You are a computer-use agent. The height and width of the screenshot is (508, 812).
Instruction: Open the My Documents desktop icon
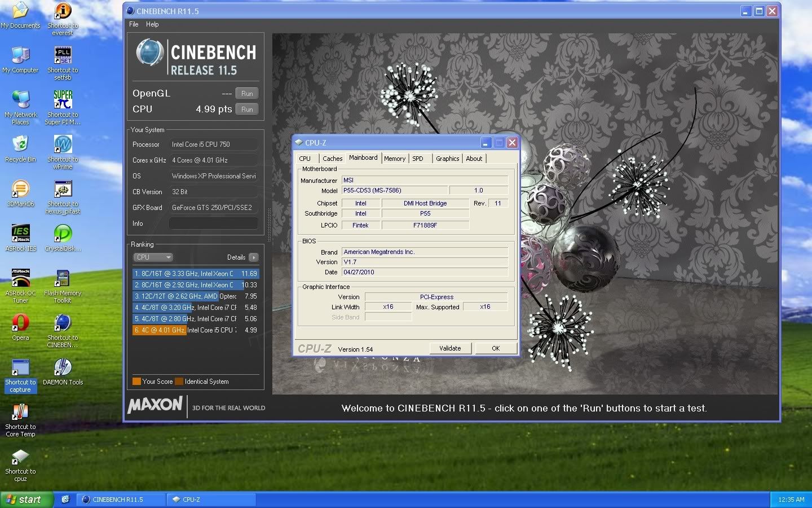[x=20, y=10]
